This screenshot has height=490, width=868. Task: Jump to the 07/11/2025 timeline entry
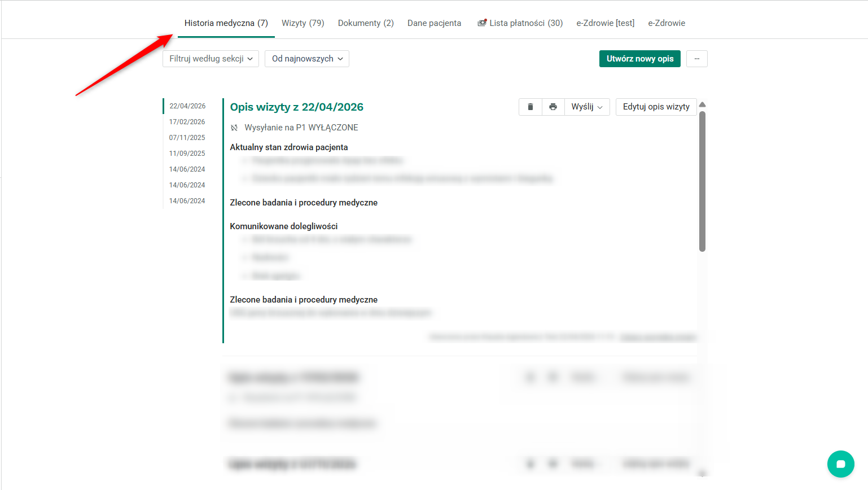coord(187,138)
